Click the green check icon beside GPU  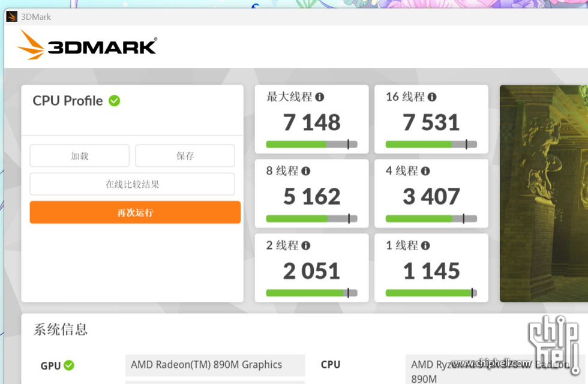pyautogui.click(x=69, y=365)
